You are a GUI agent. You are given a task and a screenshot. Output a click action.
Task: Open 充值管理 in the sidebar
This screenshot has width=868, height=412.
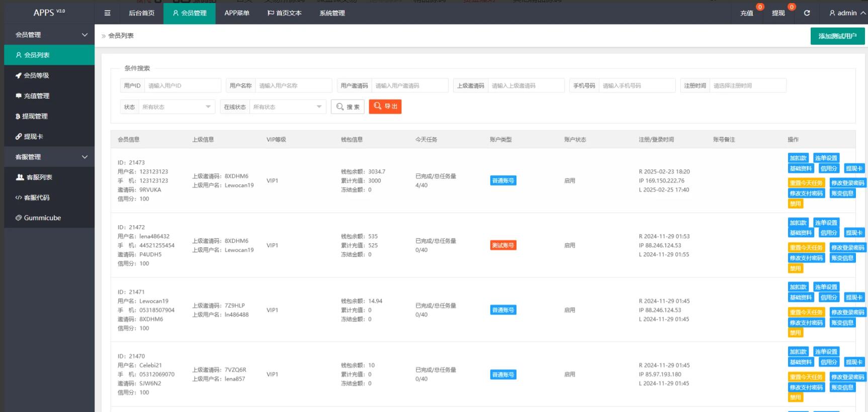[36, 96]
